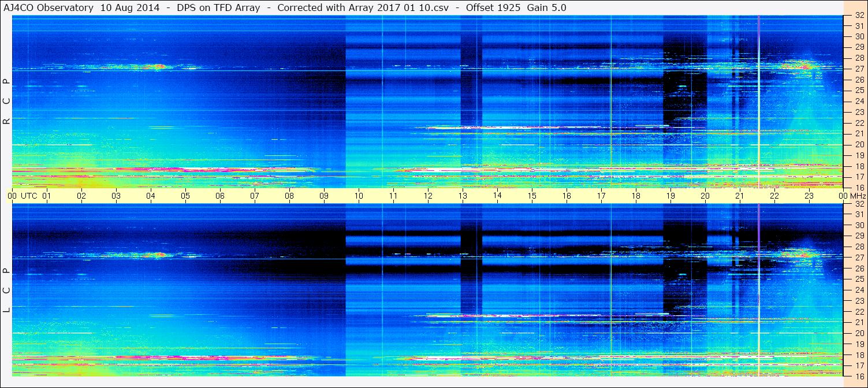
Task: Click the 25 MHz label on the RCP frequency scale
Action: pos(859,90)
